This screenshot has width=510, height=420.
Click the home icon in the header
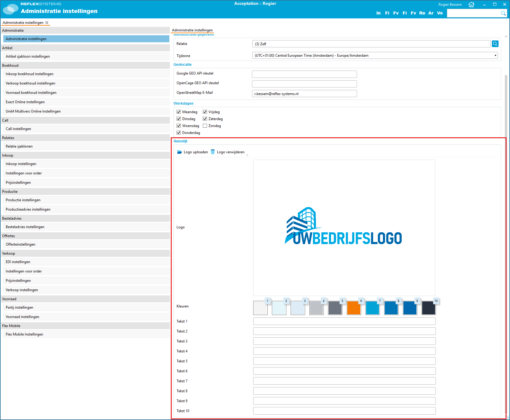[471, 5]
